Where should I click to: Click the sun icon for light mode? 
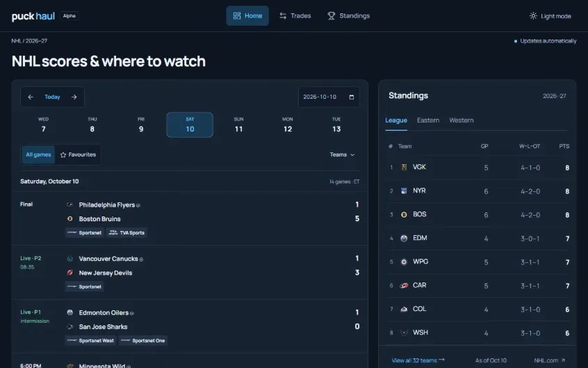click(x=533, y=16)
